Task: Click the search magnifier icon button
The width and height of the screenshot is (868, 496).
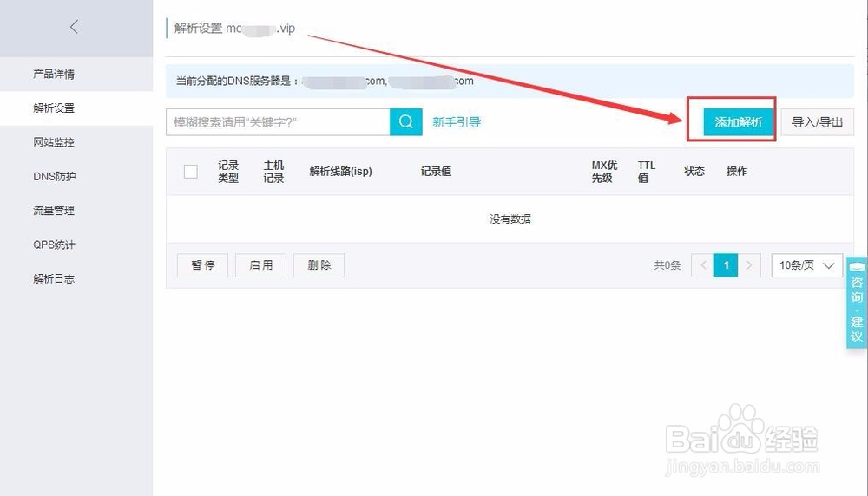Action: coord(405,122)
